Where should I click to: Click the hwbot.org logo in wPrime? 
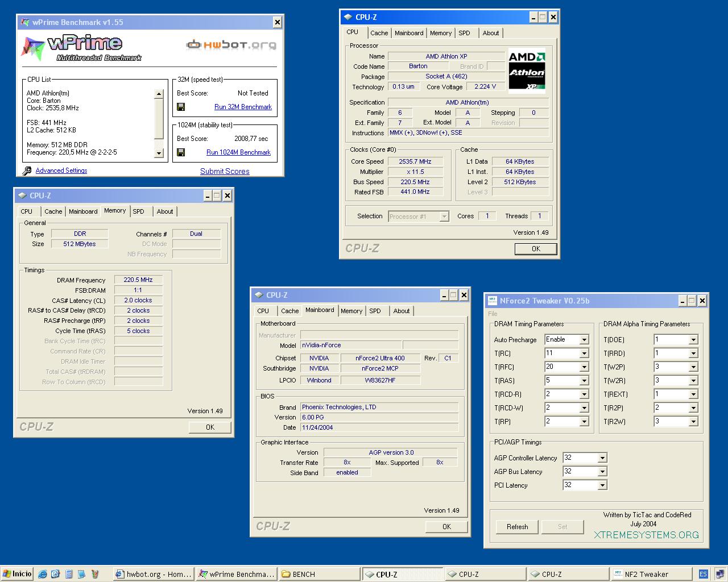coord(231,44)
